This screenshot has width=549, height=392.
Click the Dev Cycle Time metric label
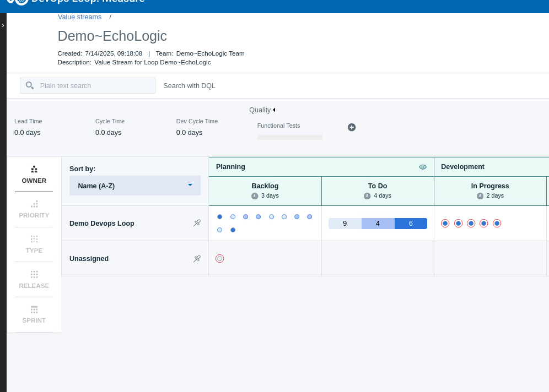pos(197,121)
